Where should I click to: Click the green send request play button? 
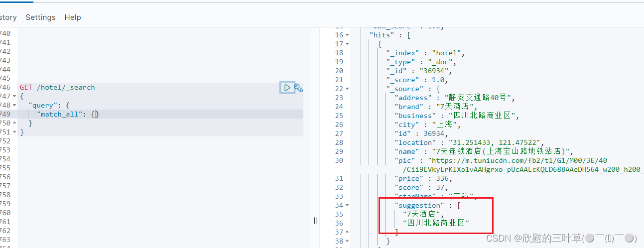(287, 88)
